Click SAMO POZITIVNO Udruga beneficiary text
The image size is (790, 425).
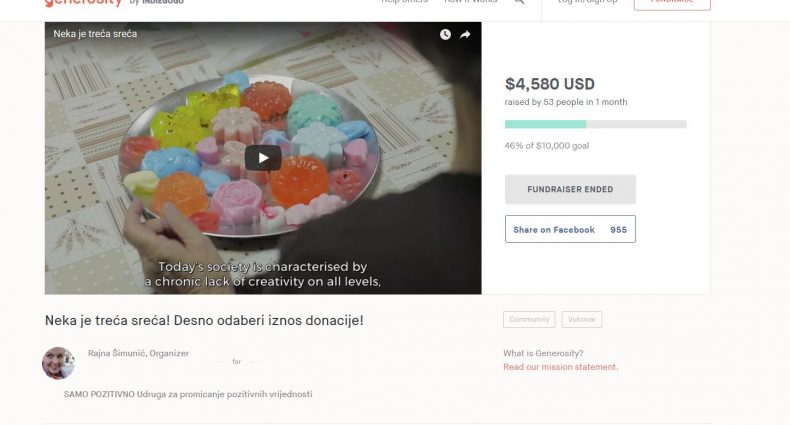point(188,394)
